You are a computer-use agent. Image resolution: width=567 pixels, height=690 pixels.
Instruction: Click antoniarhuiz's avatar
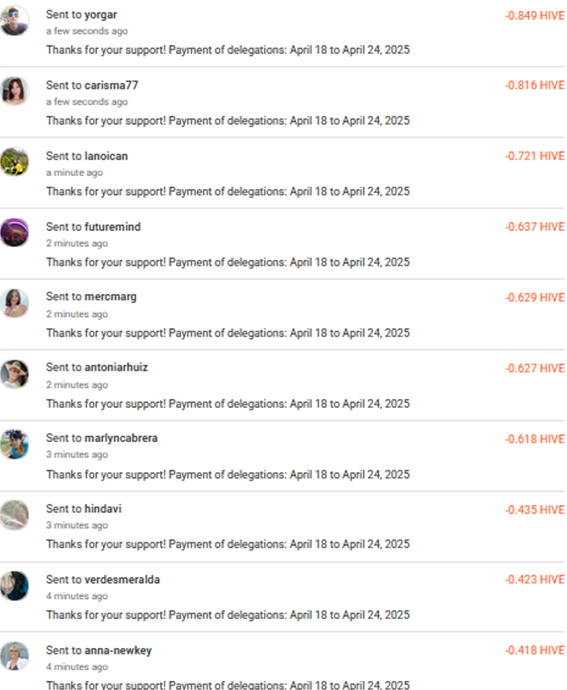tap(15, 374)
